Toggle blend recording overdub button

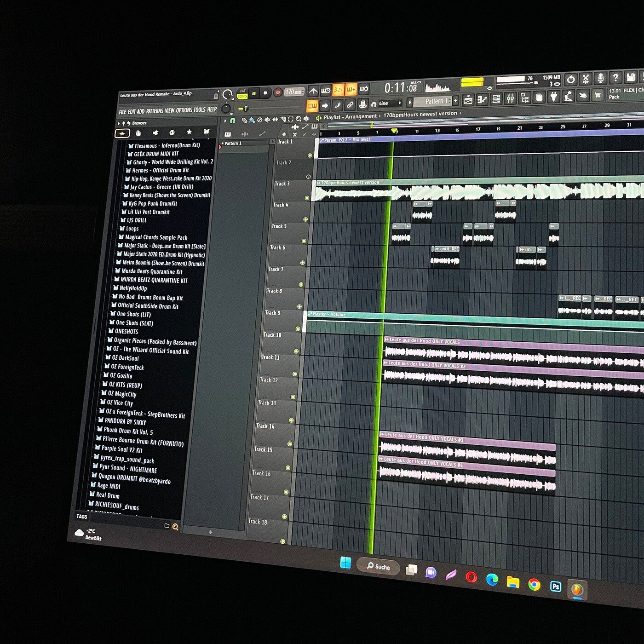pyautogui.click(x=351, y=89)
